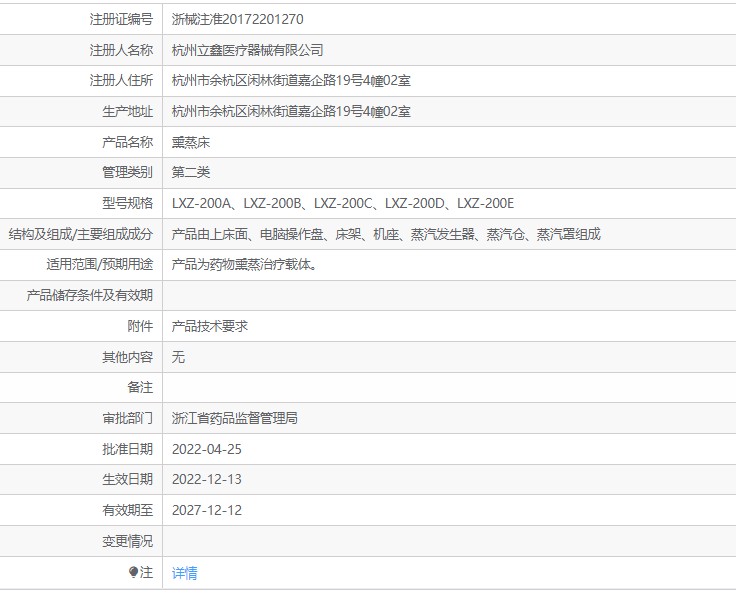Click the 生效日期 label
736x601 pixels.
point(128,479)
